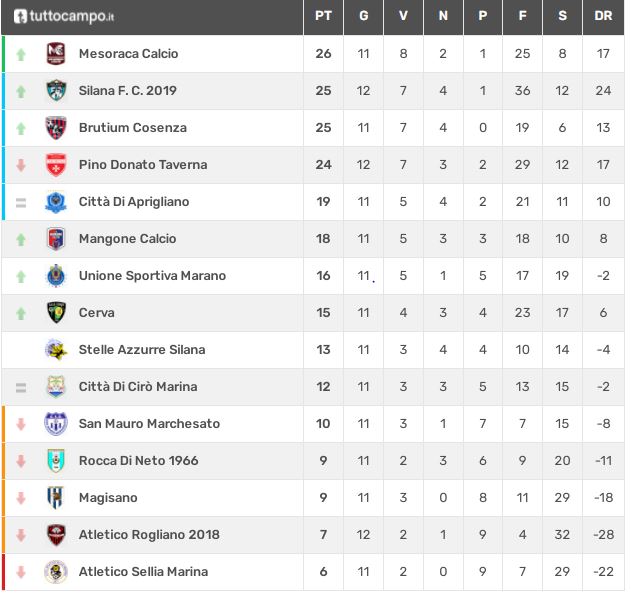Click the Città Di Aprigliano blue badge
Viewport: 631px width, 594px height.
coord(56,202)
